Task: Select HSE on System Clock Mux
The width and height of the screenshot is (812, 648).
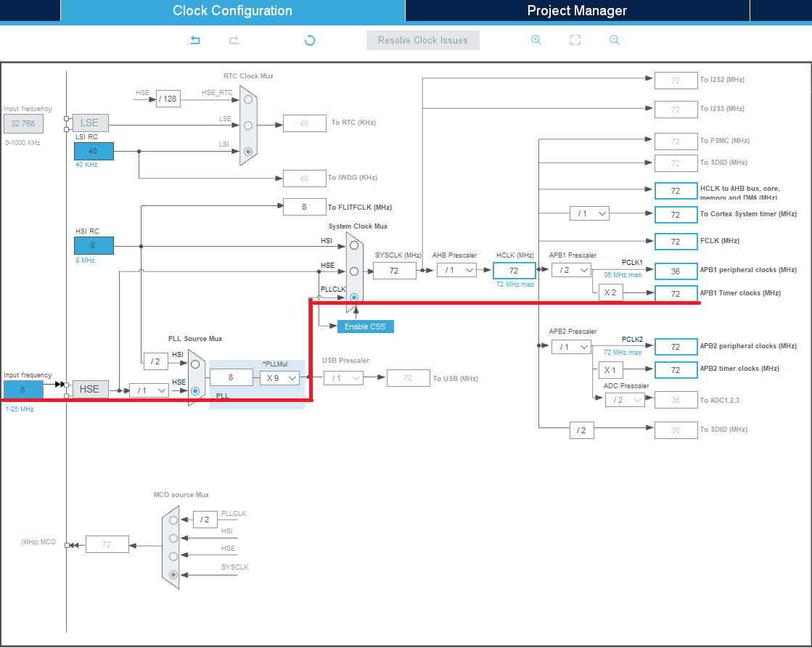Action: click(354, 271)
